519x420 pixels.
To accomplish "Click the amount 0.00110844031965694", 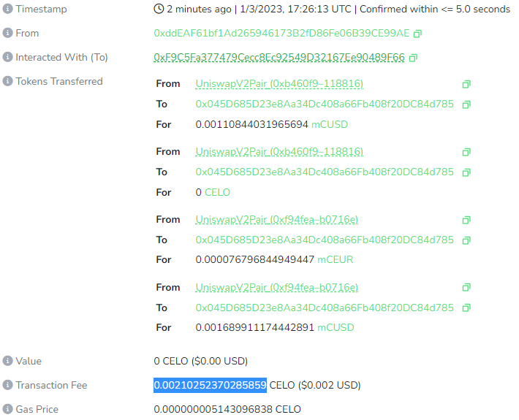I will pyautogui.click(x=252, y=124).
